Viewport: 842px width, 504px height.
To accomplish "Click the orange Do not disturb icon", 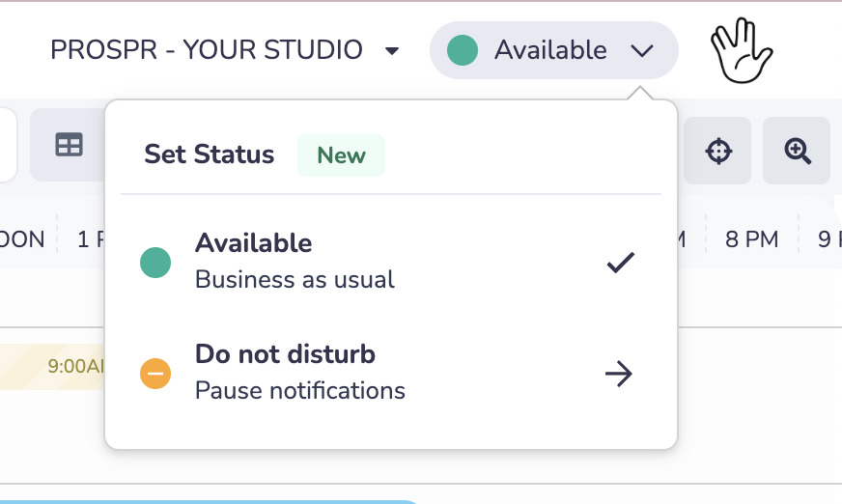I will click(x=155, y=373).
